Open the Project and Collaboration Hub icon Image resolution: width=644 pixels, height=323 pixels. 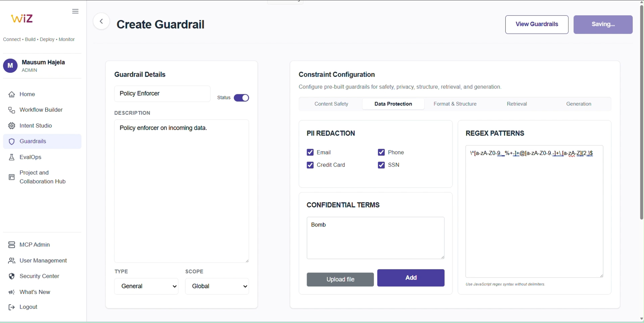click(x=12, y=177)
